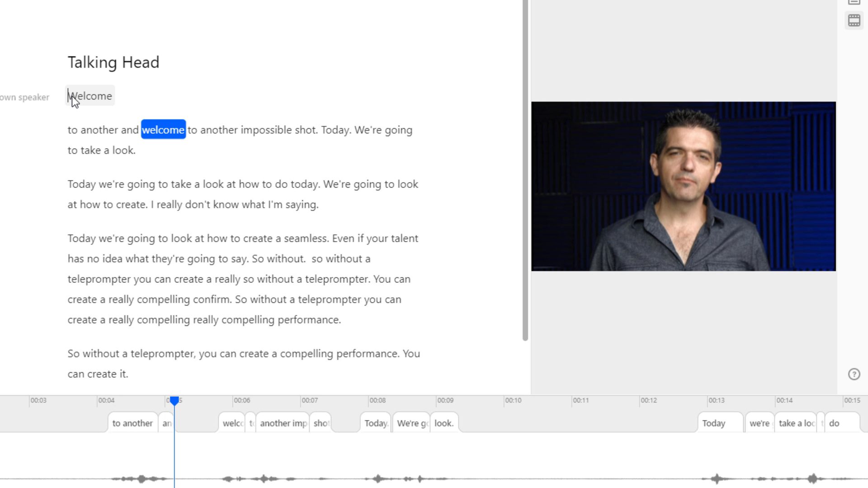
Task: Click the help question mark icon
Action: coord(854,374)
